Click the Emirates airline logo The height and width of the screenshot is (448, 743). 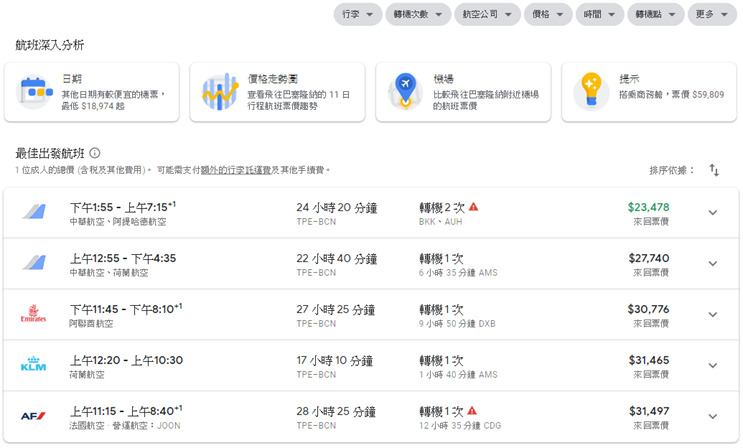[33, 315]
